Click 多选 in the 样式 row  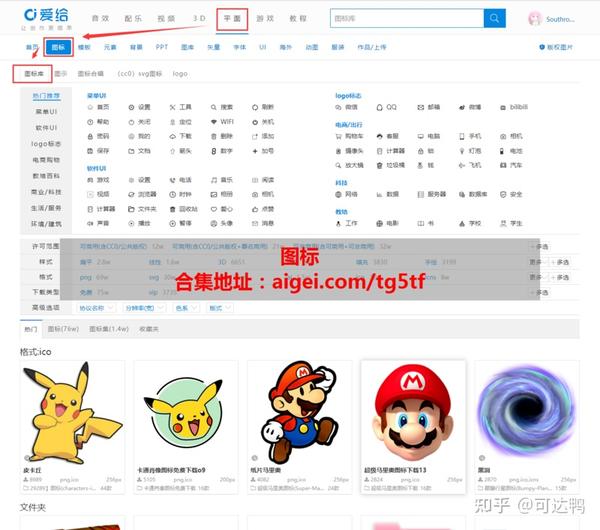[x=560, y=262]
